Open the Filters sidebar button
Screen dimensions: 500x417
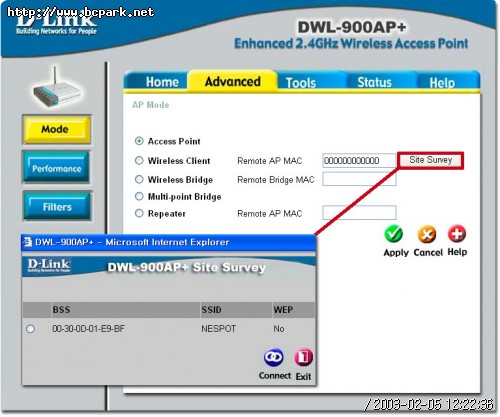point(57,206)
